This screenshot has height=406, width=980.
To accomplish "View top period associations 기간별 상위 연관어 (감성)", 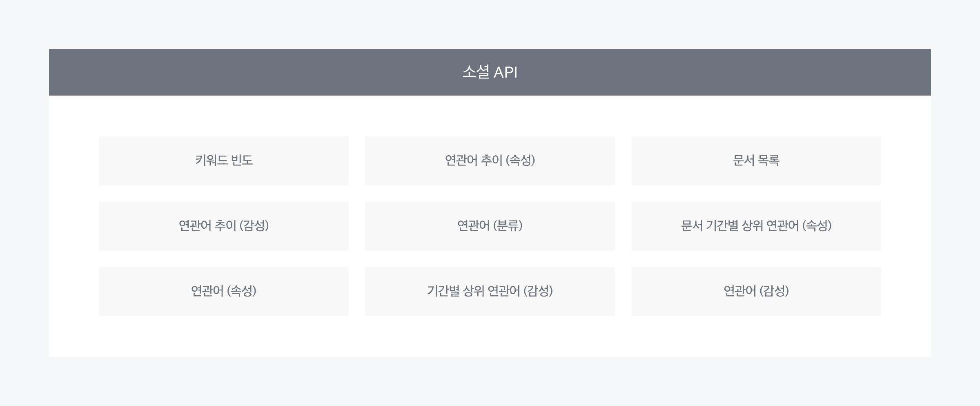I will click(x=490, y=291).
